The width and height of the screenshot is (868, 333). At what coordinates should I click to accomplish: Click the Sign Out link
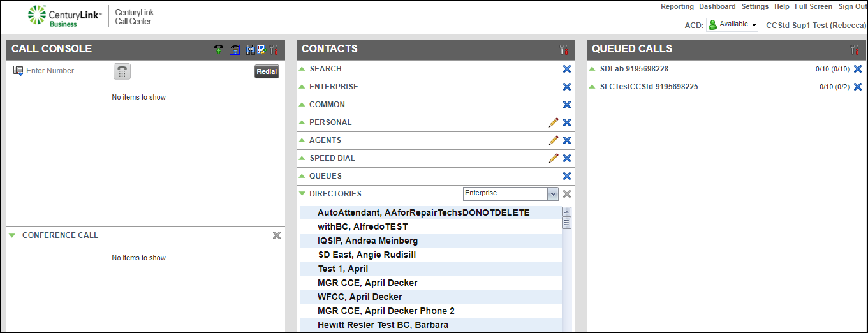point(853,6)
